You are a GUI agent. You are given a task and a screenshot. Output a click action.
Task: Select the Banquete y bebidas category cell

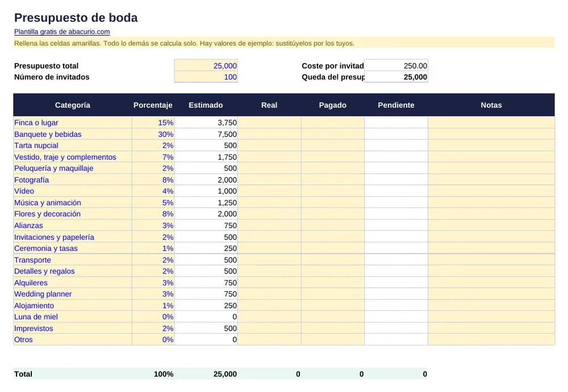pyautogui.click(x=73, y=134)
